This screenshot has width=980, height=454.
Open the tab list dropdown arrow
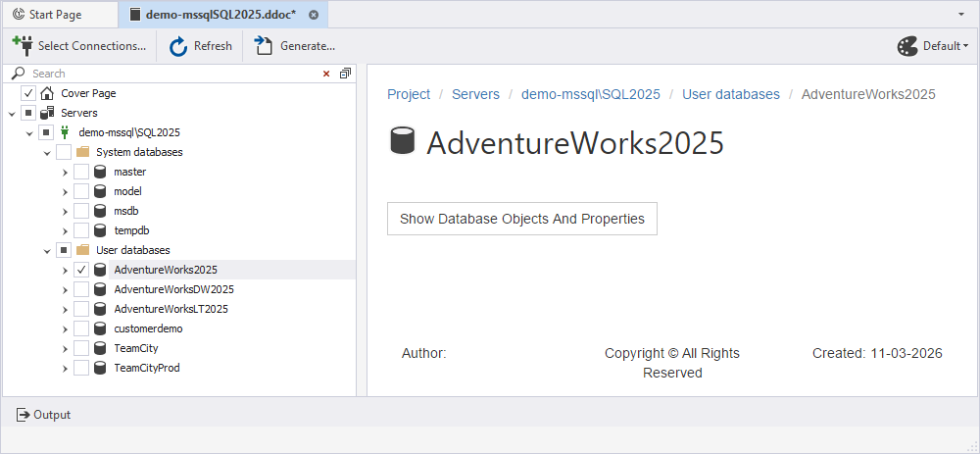(x=961, y=14)
